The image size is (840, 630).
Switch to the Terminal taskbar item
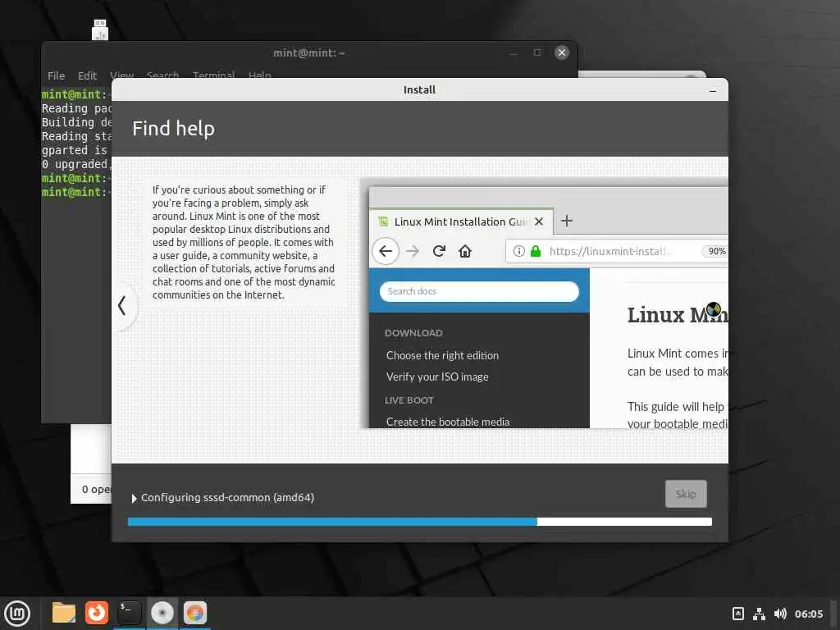[130, 613]
